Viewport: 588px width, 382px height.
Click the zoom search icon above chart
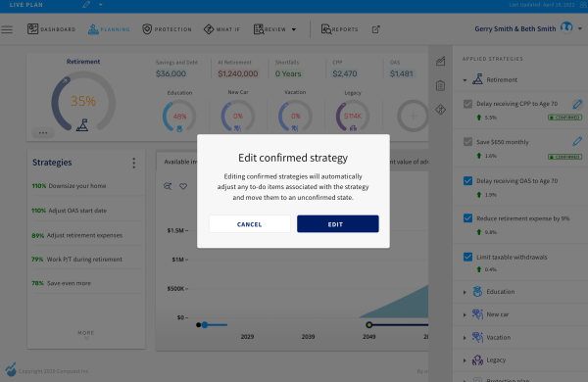(x=168, y=186)
